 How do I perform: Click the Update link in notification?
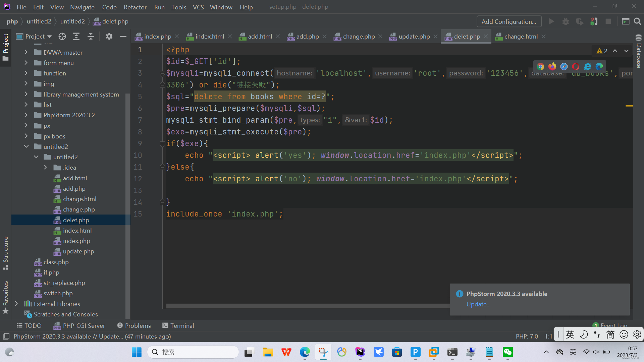(478, 304)
